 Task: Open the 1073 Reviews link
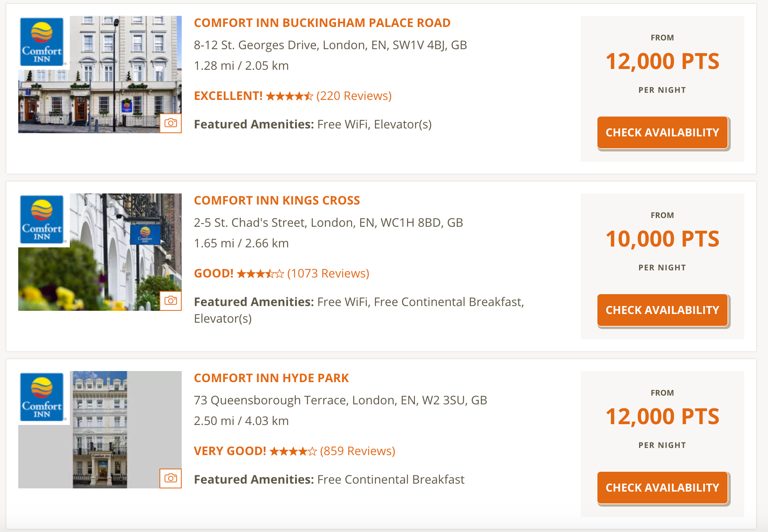[328, 274]
